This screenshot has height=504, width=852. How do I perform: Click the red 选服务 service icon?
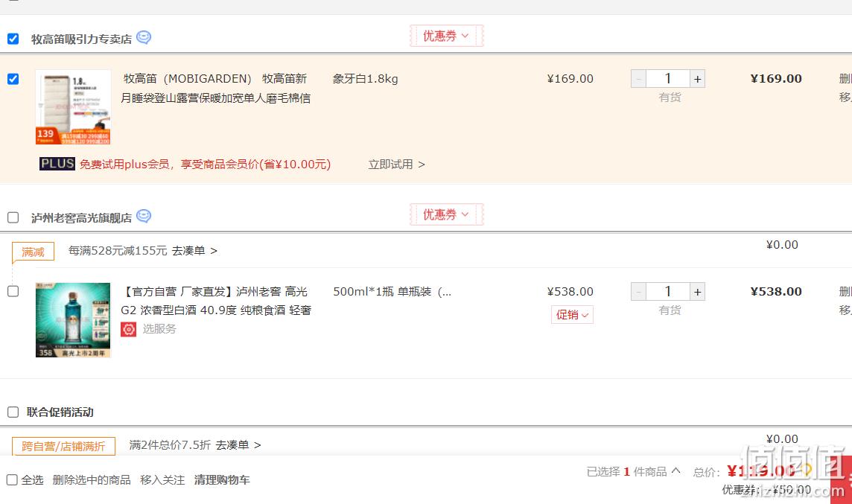128,329
